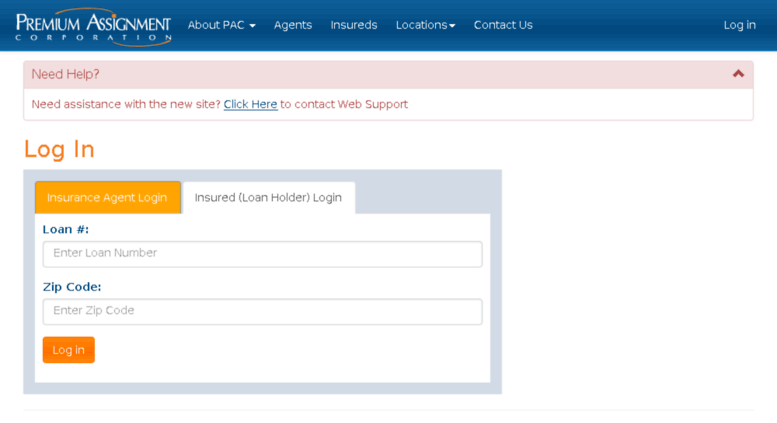The height and width of the screenshot is (423, 777).
Task: Click the orange Log in button
Action: (x=68, y=350)
